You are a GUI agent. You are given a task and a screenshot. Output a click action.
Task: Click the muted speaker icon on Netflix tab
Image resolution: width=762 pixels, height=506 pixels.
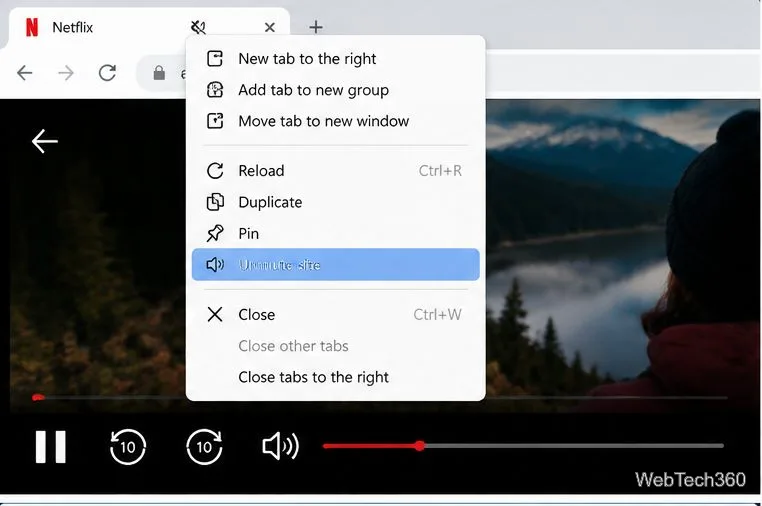pos(198,27)
